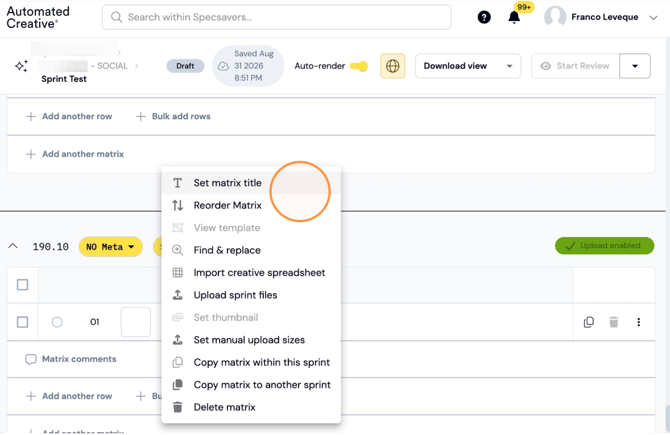Click the eye icon in Start Review
Screen dimensions: 670x435
545,66
